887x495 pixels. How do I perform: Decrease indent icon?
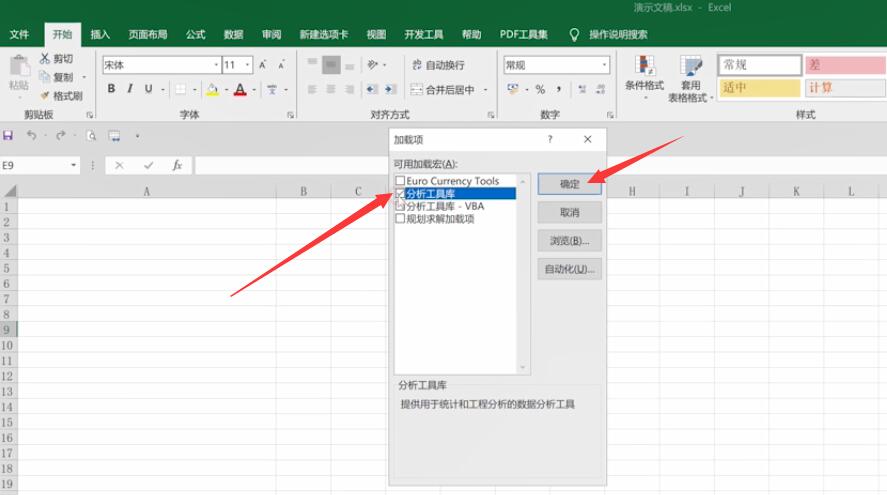pyautogui.click(x=371, y=89)
